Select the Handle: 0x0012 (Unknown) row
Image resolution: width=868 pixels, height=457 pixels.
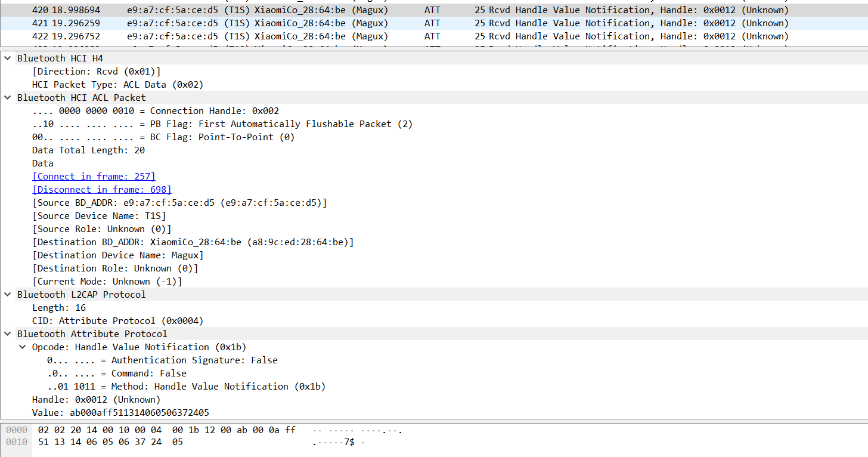tap(97, 400)
